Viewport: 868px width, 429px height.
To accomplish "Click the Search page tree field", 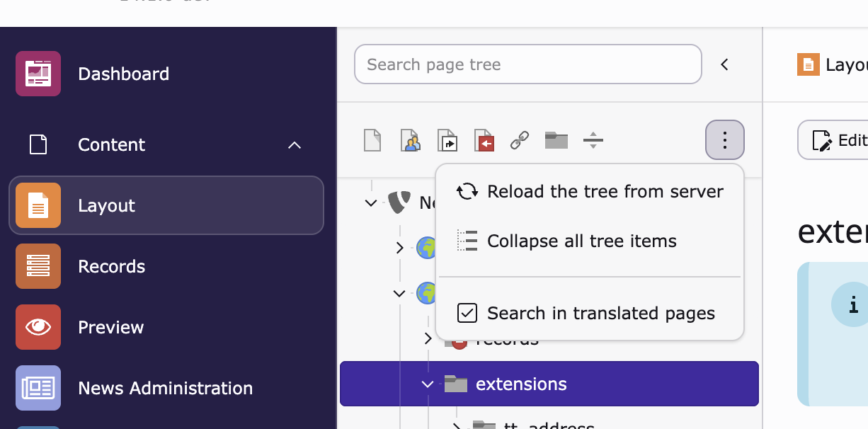I will tap(527, 64).
